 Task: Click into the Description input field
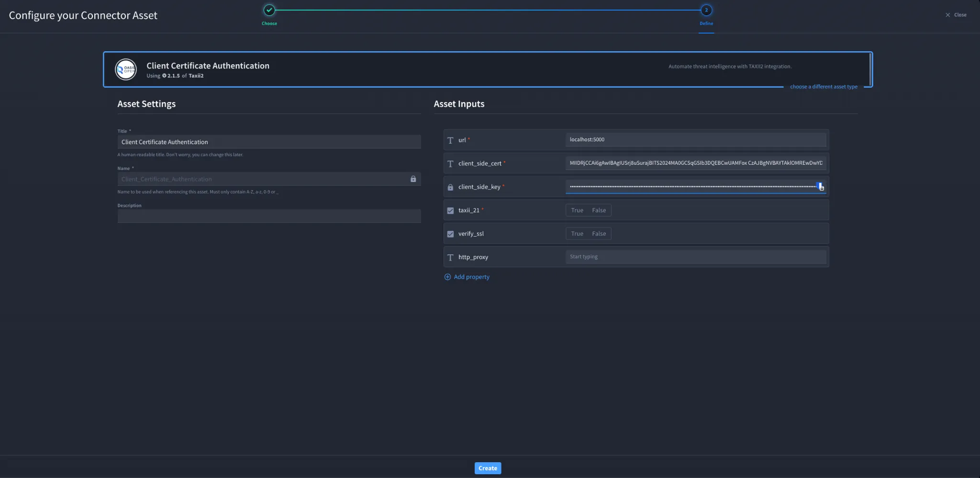[269, 216]
